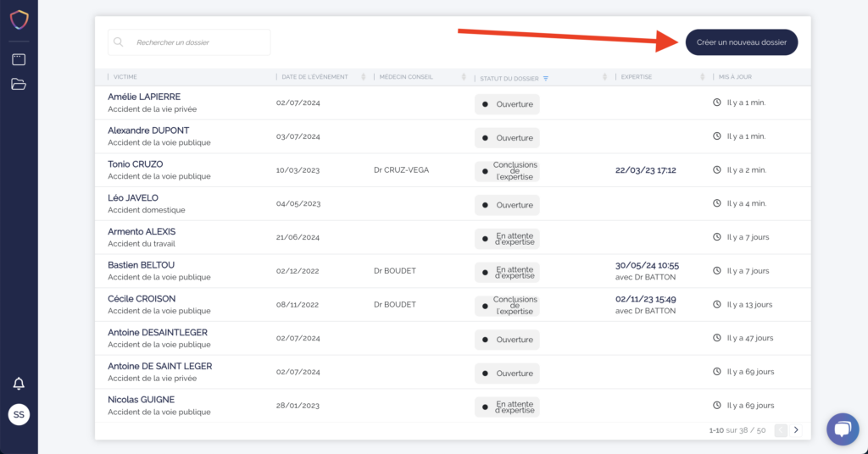Go to the next page of dossiers
Viewport: 868px width, 454px height.
point(796,430)
